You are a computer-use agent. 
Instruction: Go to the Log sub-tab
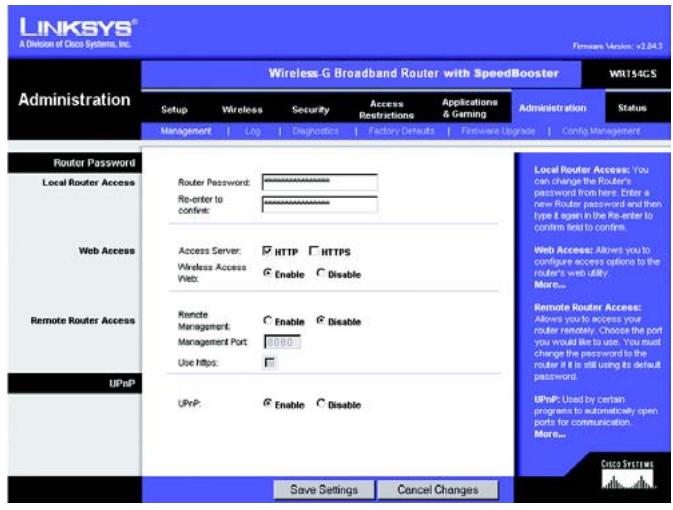253,131
